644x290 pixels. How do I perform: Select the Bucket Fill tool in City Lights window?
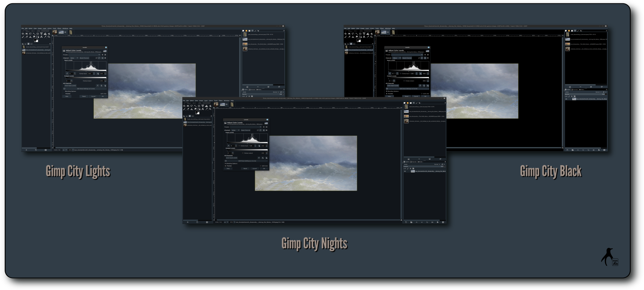49,34
